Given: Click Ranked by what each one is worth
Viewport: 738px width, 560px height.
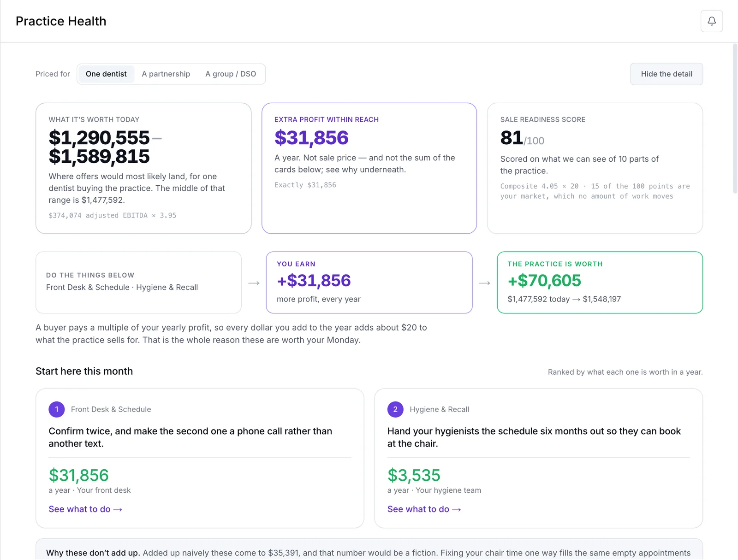Looking at the screenshot, I should [625, 372].
